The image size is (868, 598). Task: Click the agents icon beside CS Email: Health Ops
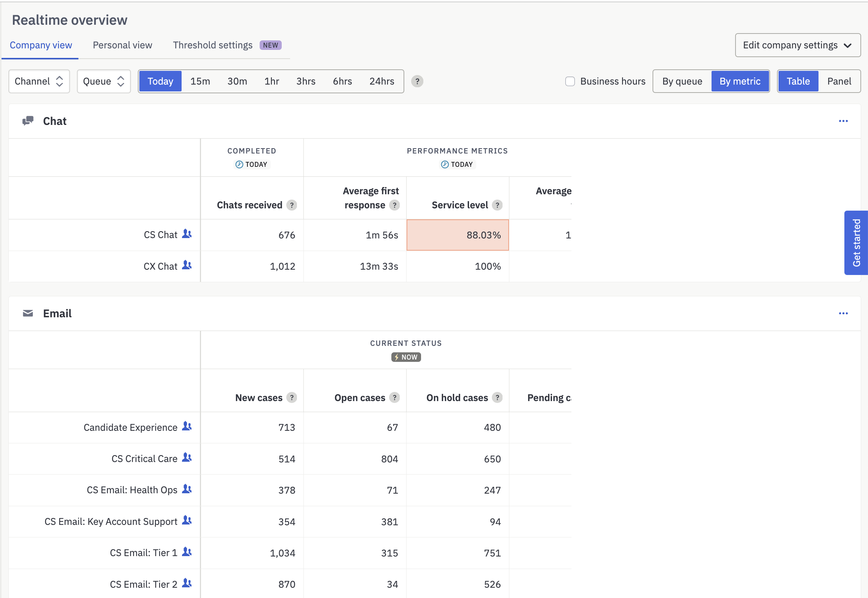pos(187,489)
